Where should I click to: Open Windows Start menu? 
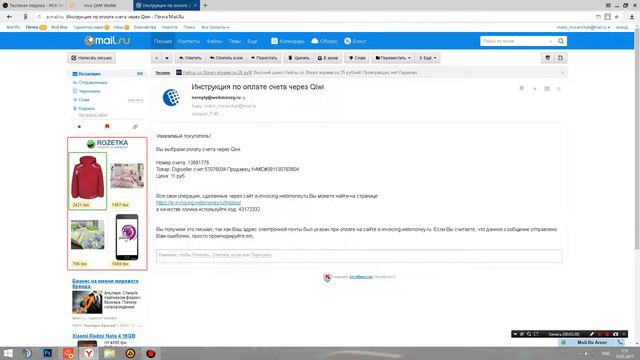point(8,353)
